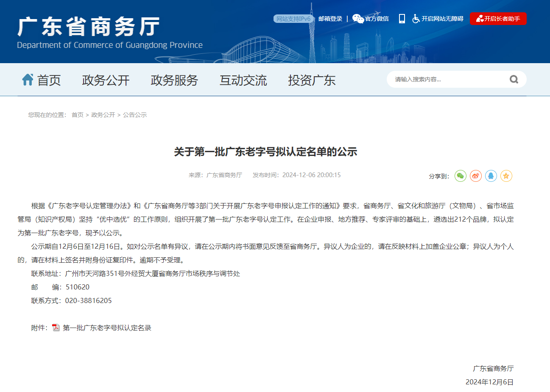Download 第一批广东老字号拟认定名录 attachment

[107, 328]
